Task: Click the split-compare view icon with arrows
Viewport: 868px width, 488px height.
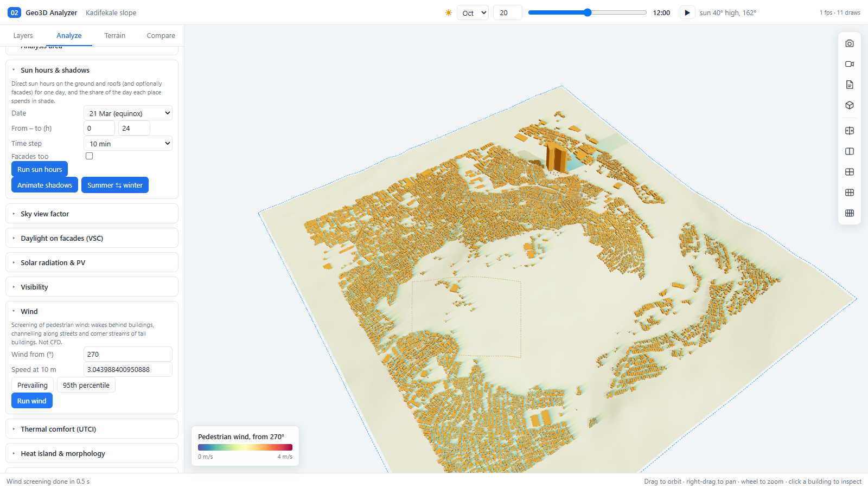Action: [x=850, y=131]
